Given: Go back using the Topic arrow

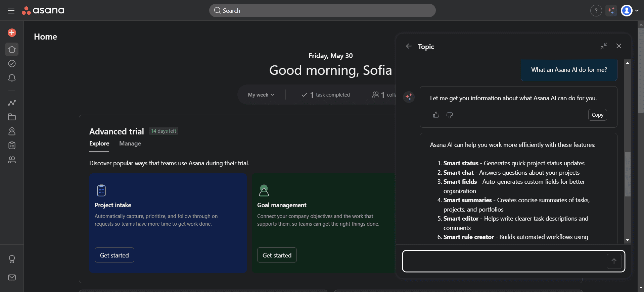Looking at the screenshot, I should pos(409,46).
